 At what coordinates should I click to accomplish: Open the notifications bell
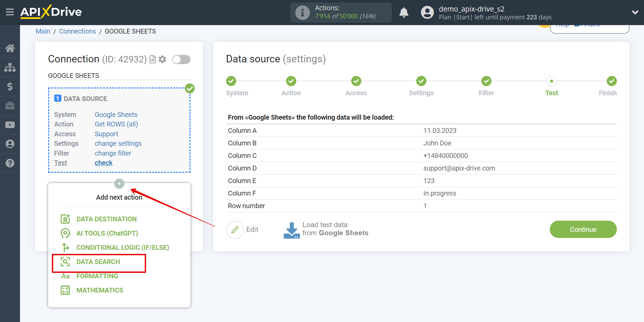point(404,13)
